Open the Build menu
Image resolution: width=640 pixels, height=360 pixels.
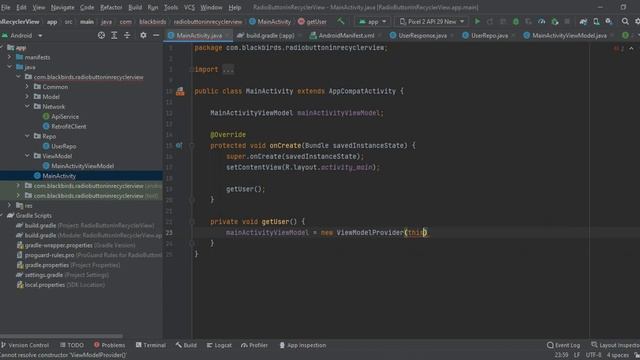(x=135, y=7)
